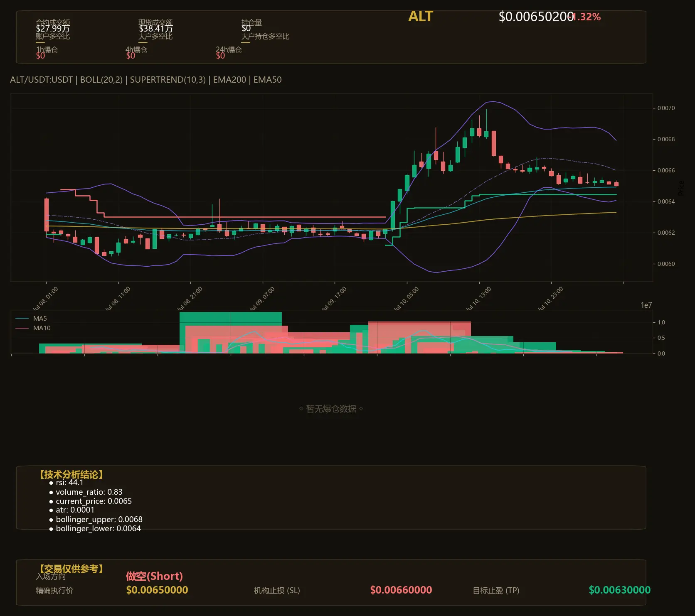Click the 0.0068 price axis label
The image size is (695, 616).
pos(666,139)
